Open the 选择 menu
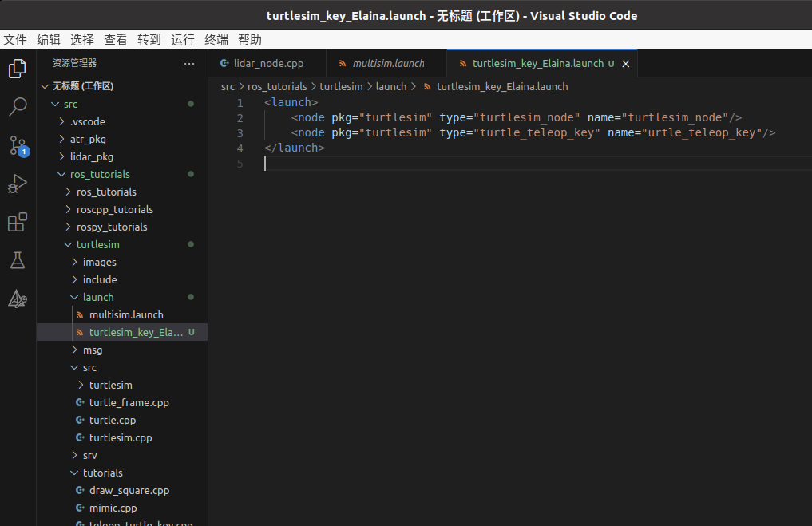 click(x=81, y=40)
